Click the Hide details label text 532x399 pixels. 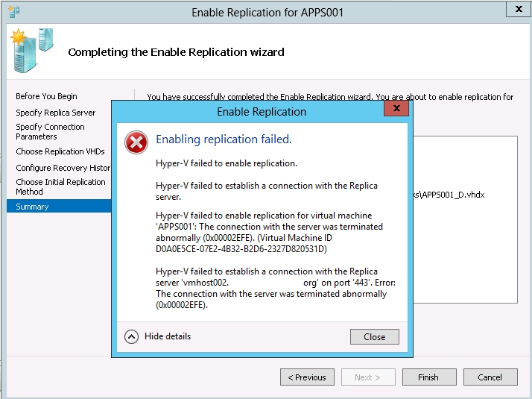pyautogui.click(x=168, y=336)
